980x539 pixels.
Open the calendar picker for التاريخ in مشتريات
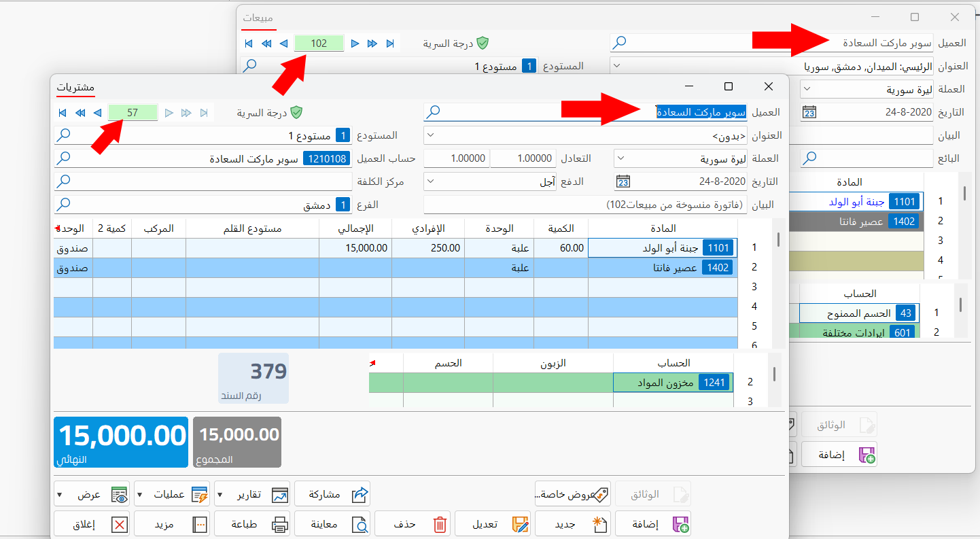tap(623, 181)
